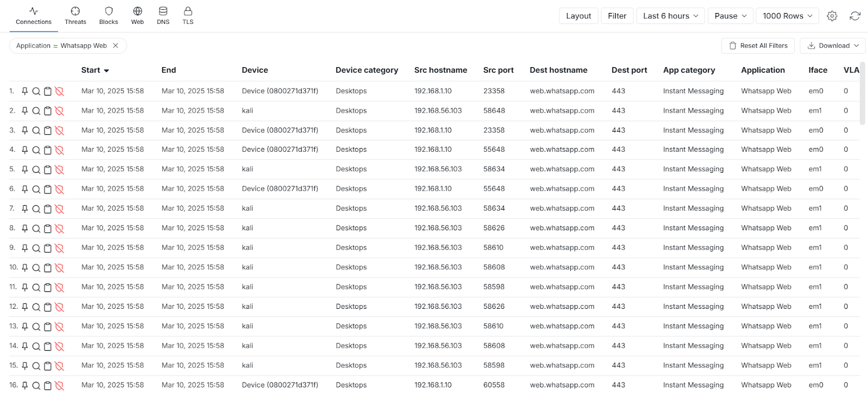The width and height of the screenshot is (868, 395).
Task: Block connection in row 16
Action: pos(60,386)
